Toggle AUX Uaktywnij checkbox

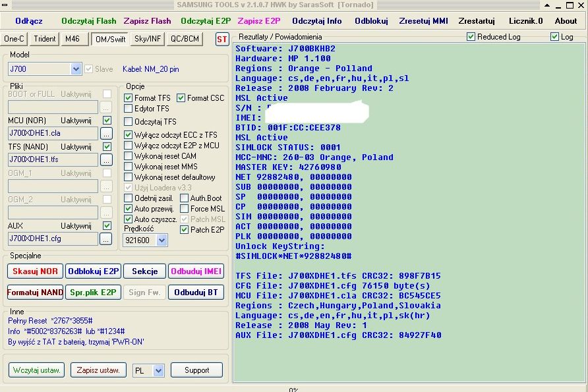(107, 225)
